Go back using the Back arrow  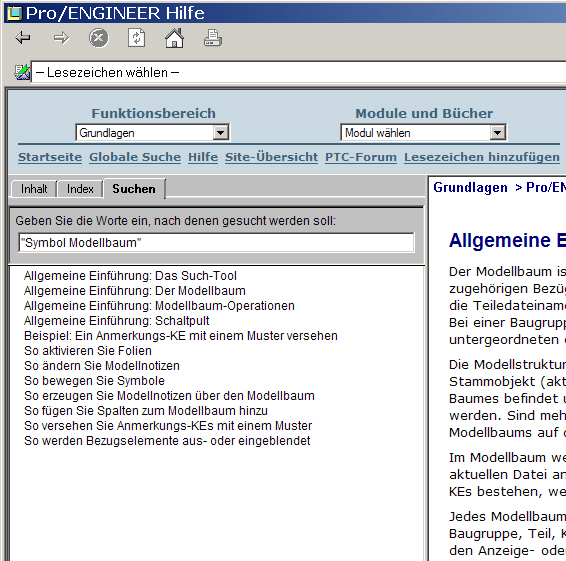(x=23, y=38)
